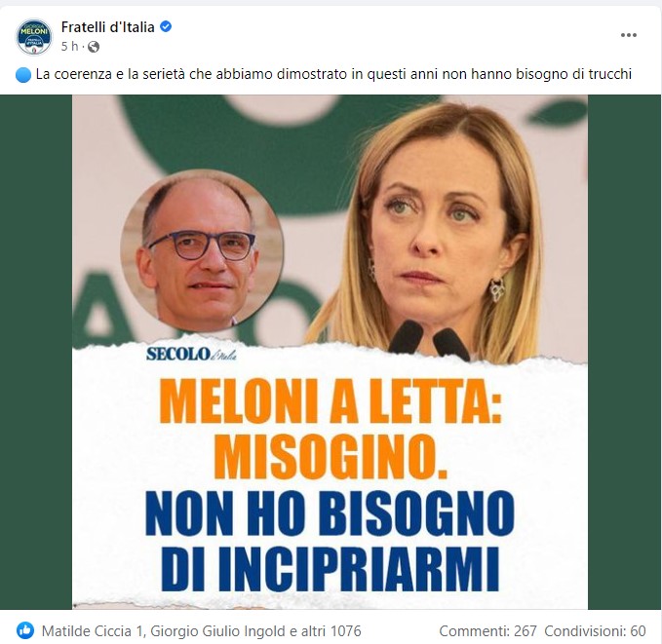662x644 pixels.
Task: Click the orange "MELONI A LETTA" headline
Action: [x=331, y=402]
